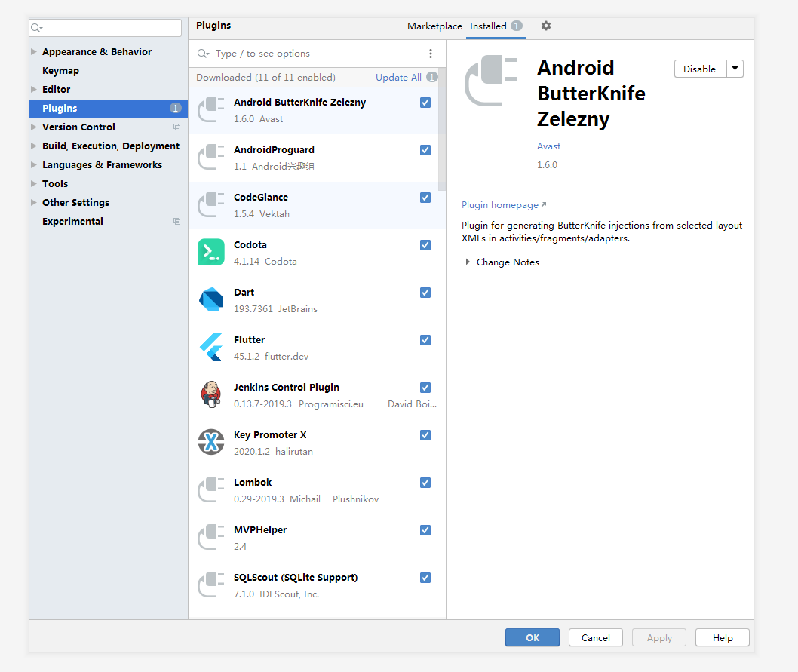This screenshot has width=798, height=672.
Task: Open the Avast vendor link
Action: [548, 146]
